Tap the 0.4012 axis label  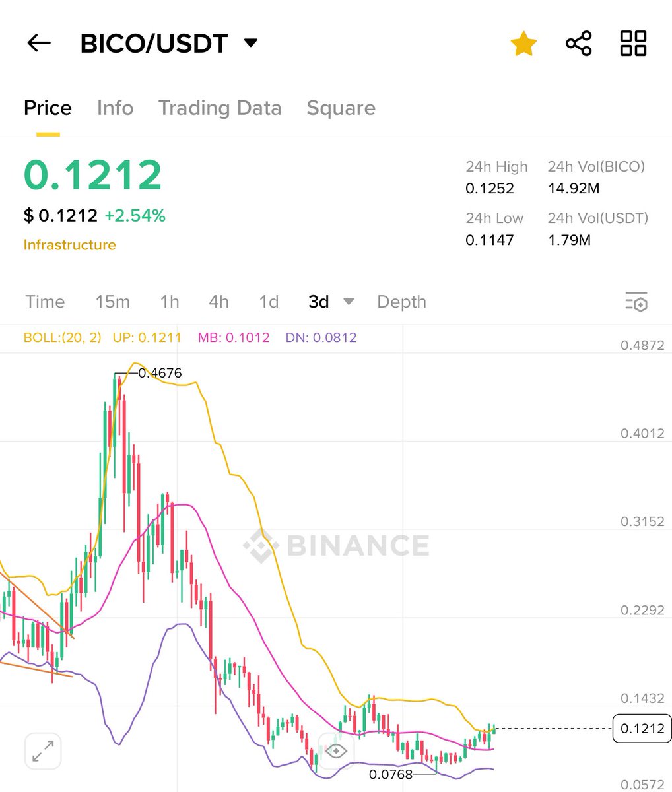coord(642,434)
